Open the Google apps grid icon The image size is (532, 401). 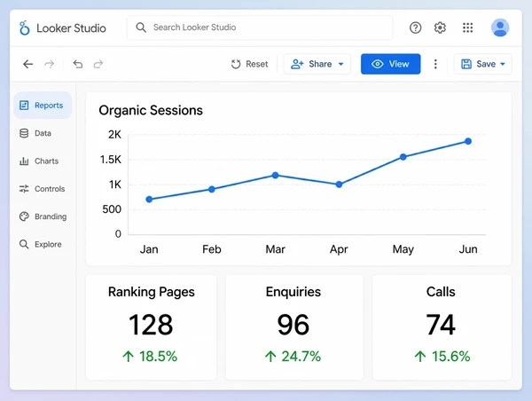pos(468,28)
